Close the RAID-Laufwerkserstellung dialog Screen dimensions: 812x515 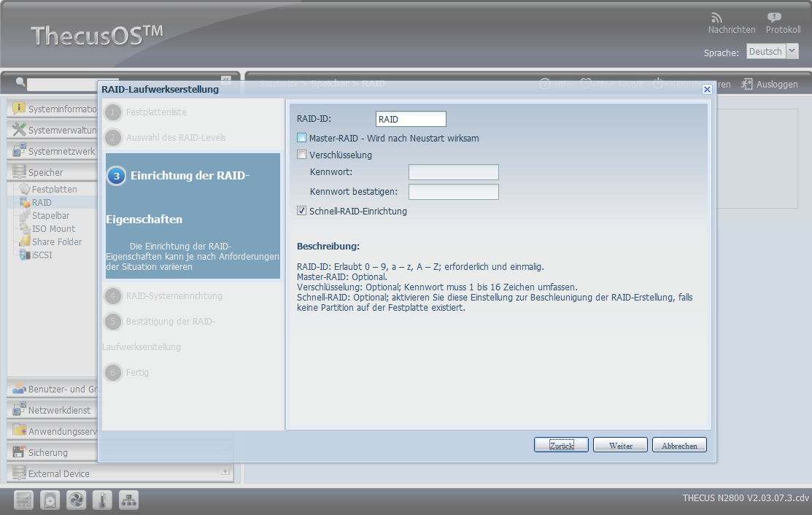coord(707,89)
